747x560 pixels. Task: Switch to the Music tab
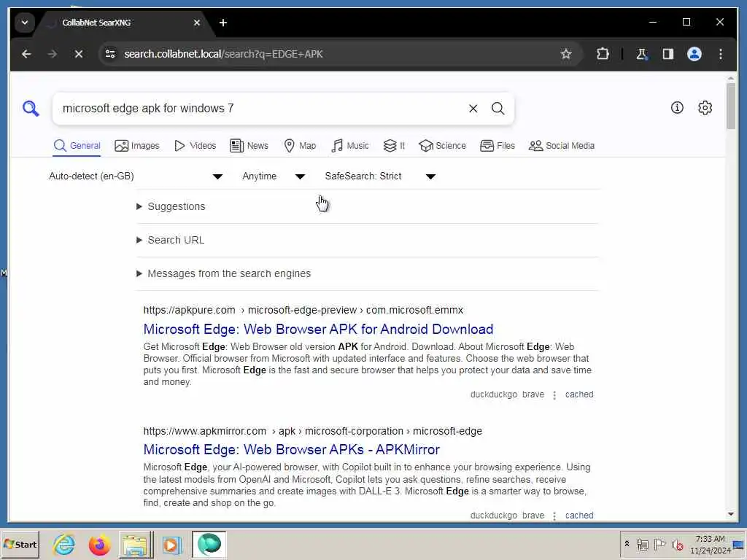click(x=350, y=146)
